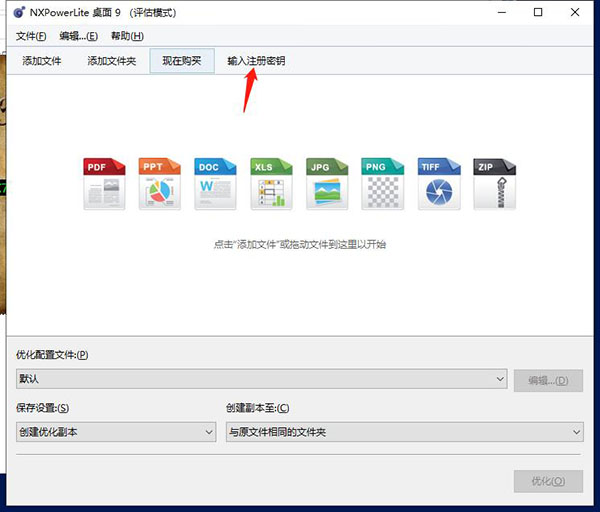The width and height of the screenshot is (600, 512).
Task: Click the 添加文件 toolbar button
Action: point(41,61)
